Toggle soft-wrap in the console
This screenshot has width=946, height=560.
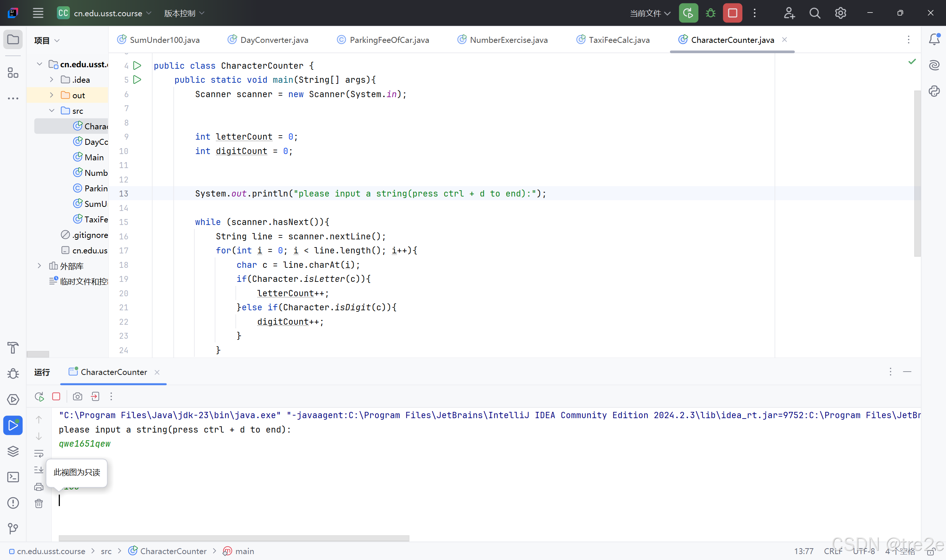click(x=38, y=453)
